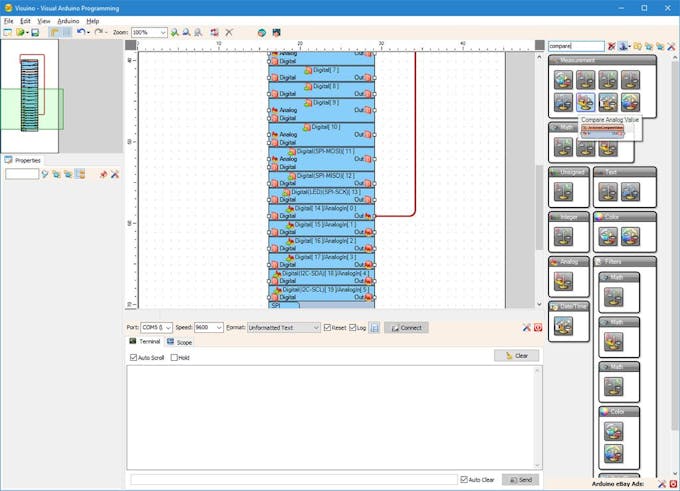Select the Compare Analog Value component
This screenshot has height=491, width=680.
585,102
